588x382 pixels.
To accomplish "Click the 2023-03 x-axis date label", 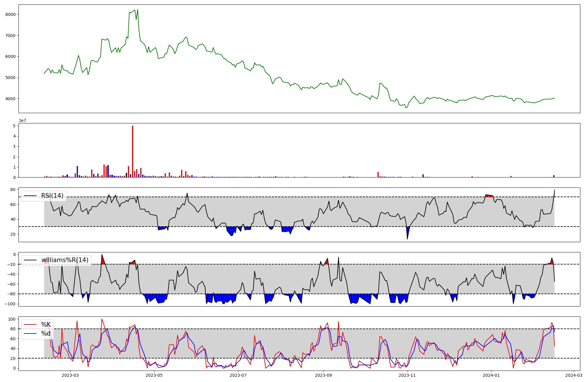I will (x=70, y=375).
